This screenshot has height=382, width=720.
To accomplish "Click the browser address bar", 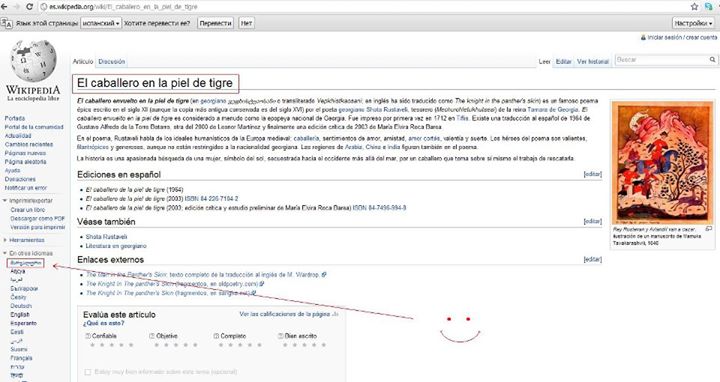I will pos(363,7).
